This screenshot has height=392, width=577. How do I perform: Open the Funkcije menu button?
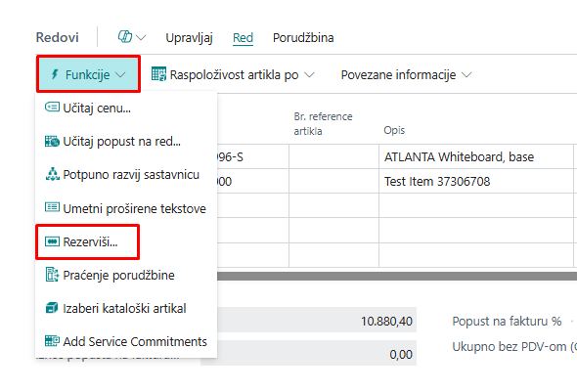pos(88,74)
